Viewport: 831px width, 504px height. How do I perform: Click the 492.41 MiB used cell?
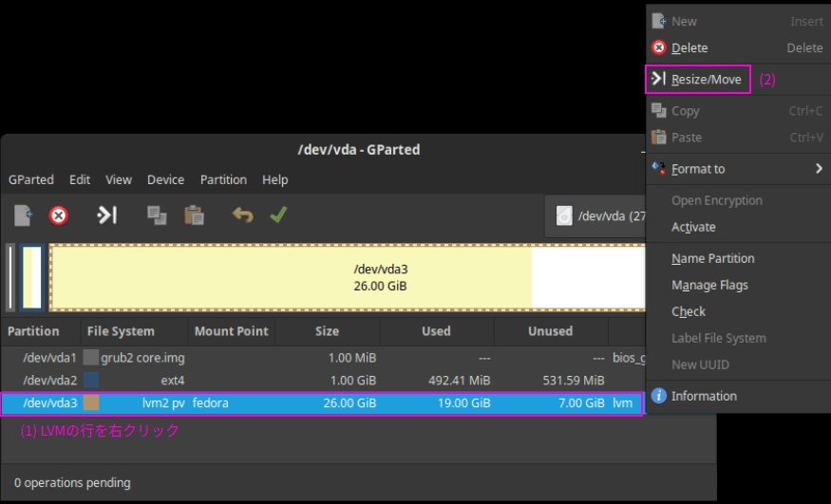click(x=459, y=380)
